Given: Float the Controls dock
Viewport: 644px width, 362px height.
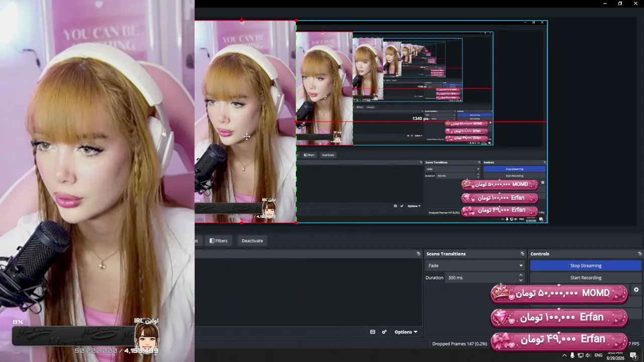Looking at the screenshot, I should click(x=639, y=254).
